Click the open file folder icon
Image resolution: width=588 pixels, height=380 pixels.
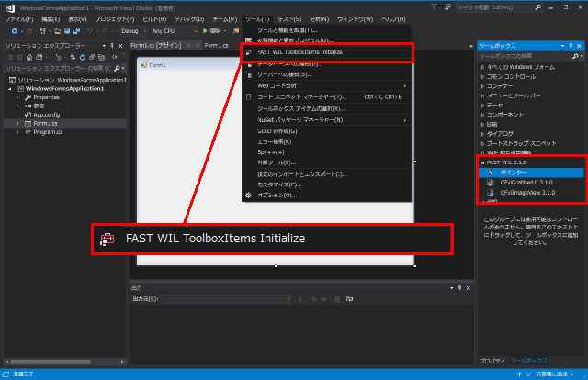click(57, 31)
